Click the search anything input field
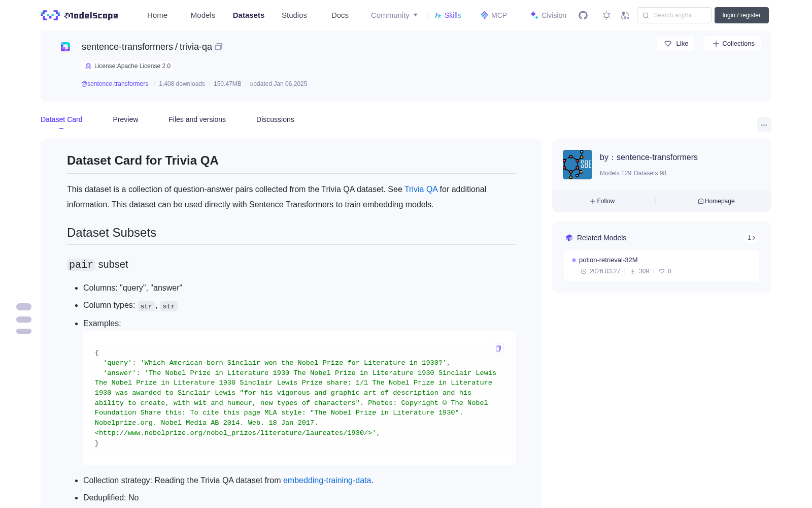The image size is (812, 508). click(674, 15)
